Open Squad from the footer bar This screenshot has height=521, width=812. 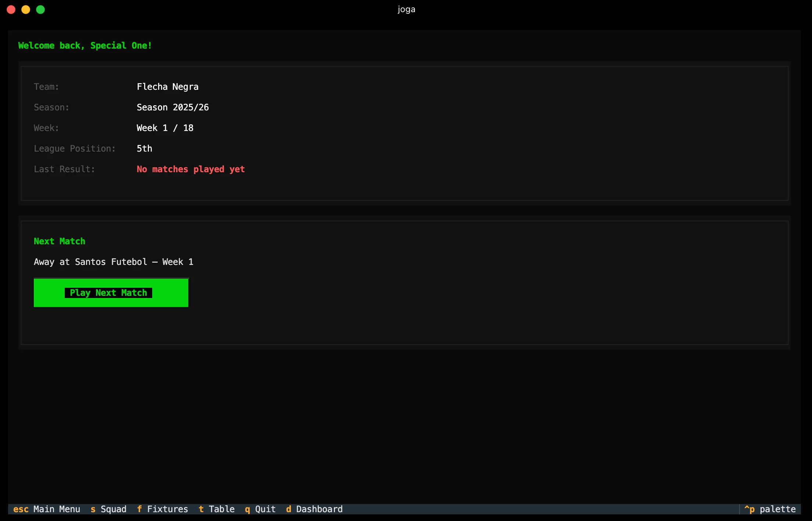108,509
